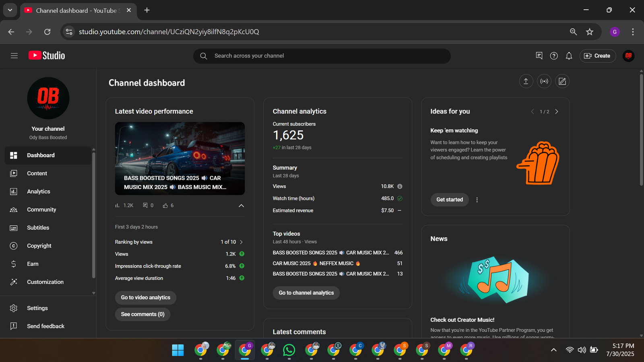Image resolution: width=644 pixels, height=362 pixels.
Task: Open Chrome three-dot menu
Action: point(633,32)
